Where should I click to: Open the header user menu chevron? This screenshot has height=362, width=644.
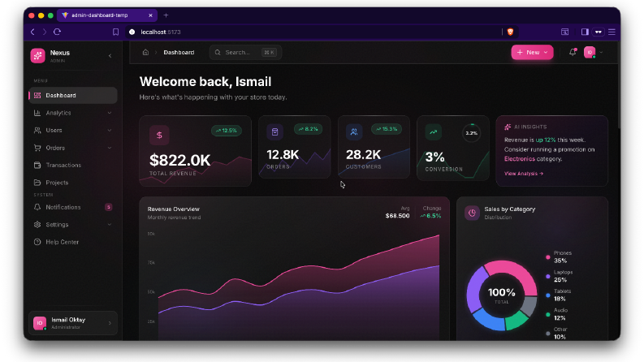point(601,53)
